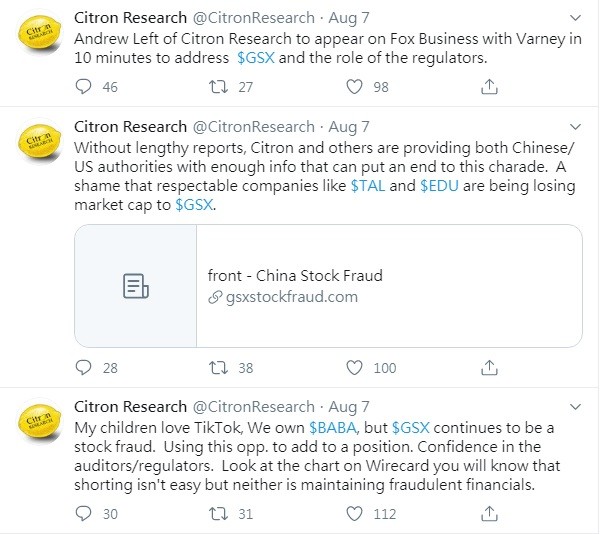Screen dimensions: 616x534
Task: Share the TikTok $BABA tweet
Action: tap(489, 514)
